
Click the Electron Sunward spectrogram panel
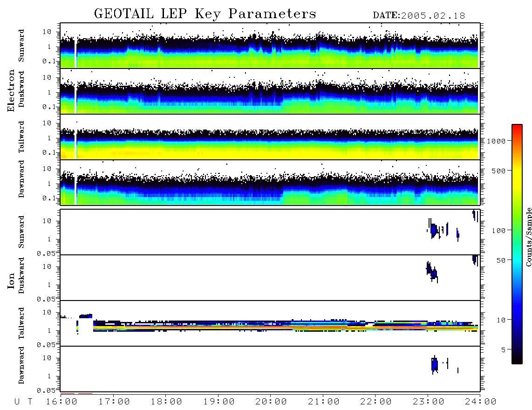point(270,46)
